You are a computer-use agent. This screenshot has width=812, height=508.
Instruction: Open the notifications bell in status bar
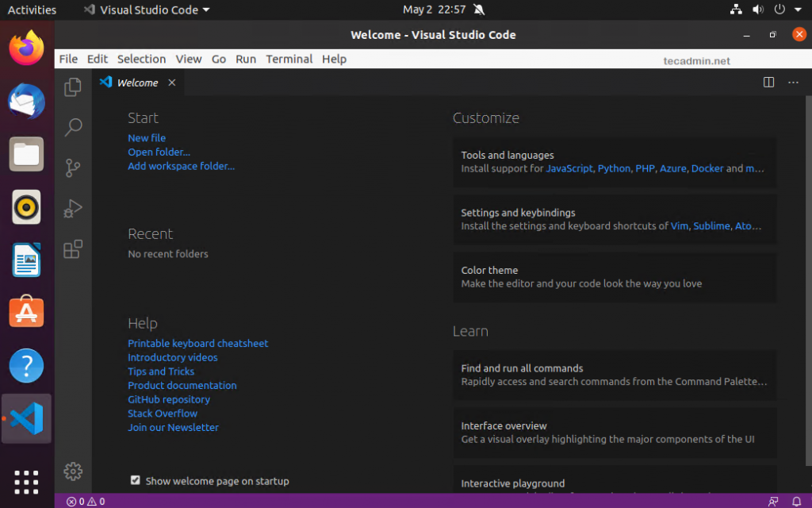click(x=797, y=502)
